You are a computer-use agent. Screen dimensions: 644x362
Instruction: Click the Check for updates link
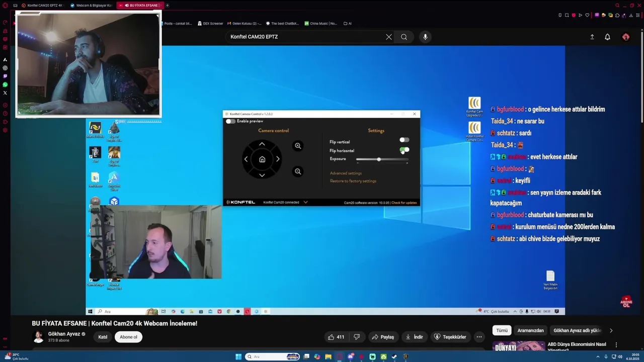[x=404, y=203]
